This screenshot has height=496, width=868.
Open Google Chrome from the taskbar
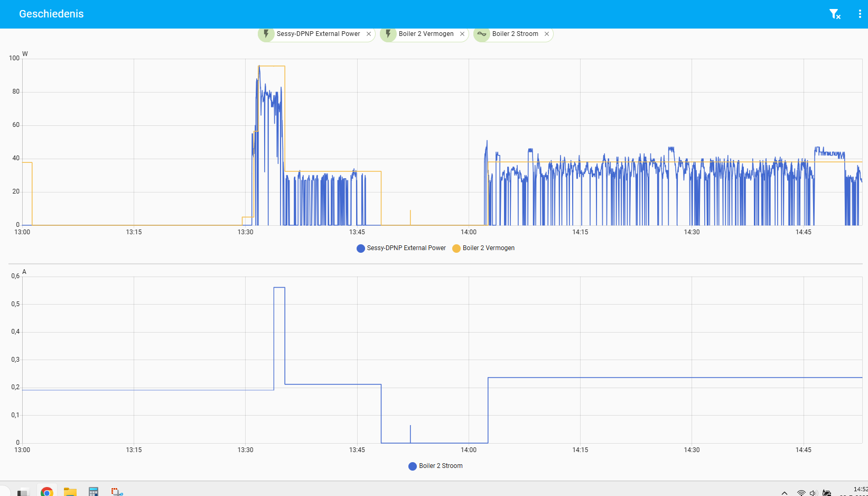click(x=47, y=492)
